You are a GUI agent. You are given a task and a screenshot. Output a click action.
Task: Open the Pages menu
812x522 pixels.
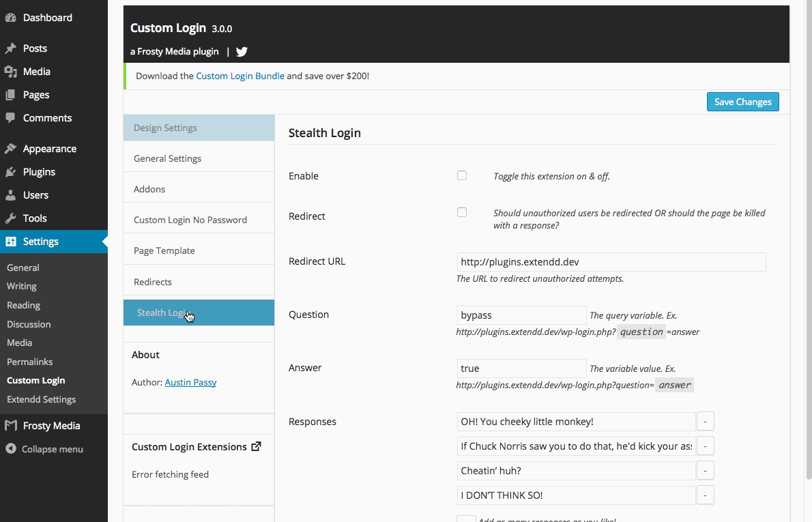[54, 95]
